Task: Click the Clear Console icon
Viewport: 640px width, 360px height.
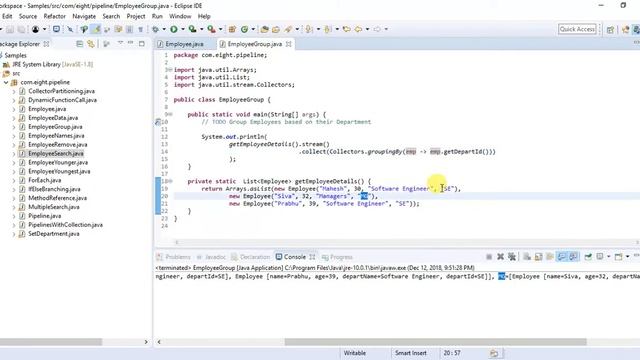Action: pyautogui.click(x=527, y=256)
